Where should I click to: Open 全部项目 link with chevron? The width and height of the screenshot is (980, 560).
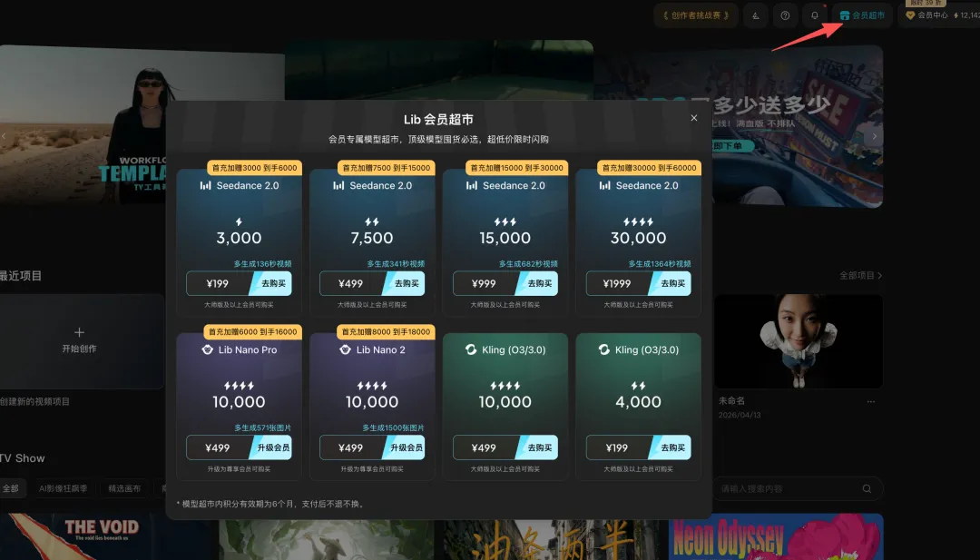(860, 275)
